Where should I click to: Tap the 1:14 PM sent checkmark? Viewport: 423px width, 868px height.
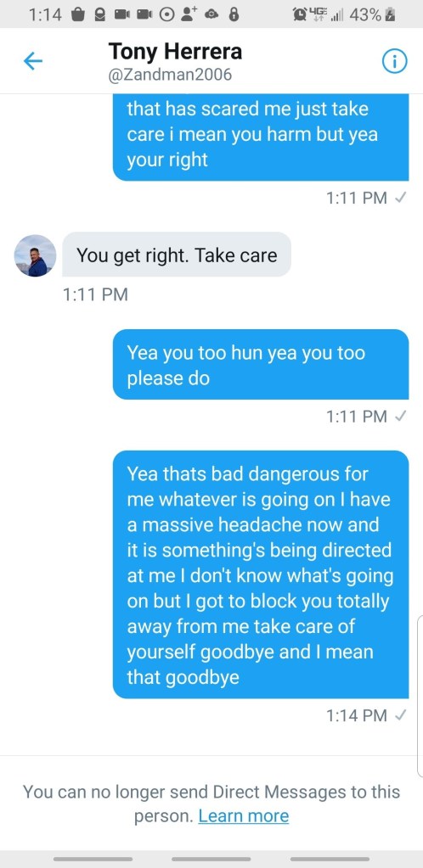pos(398,715)
